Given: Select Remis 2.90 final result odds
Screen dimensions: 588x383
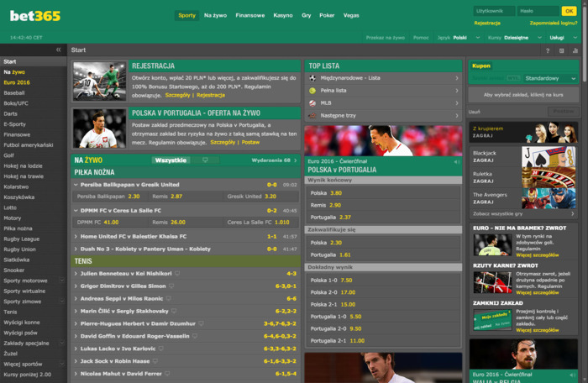Looking at the screenshot, I should pyautogui.click(x=383, y=205).
